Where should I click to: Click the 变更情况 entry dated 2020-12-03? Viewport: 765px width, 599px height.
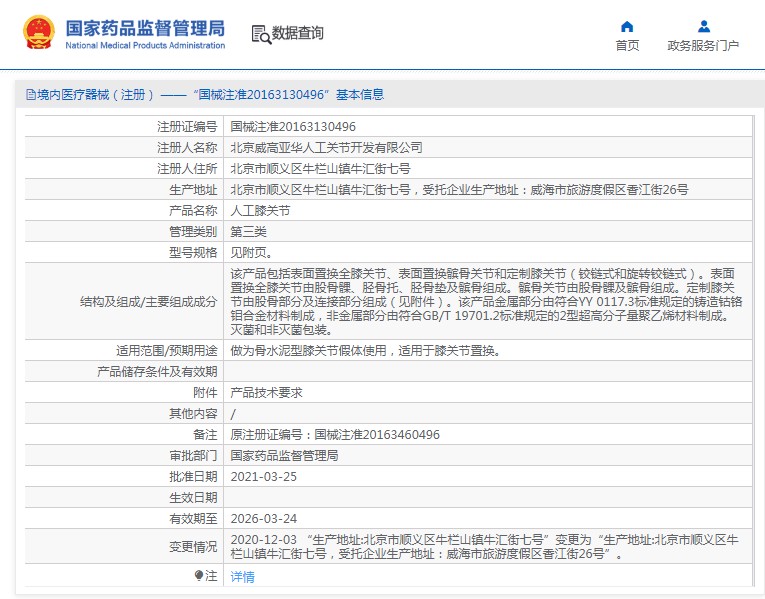pyautogui.click(x=484, y=547)
